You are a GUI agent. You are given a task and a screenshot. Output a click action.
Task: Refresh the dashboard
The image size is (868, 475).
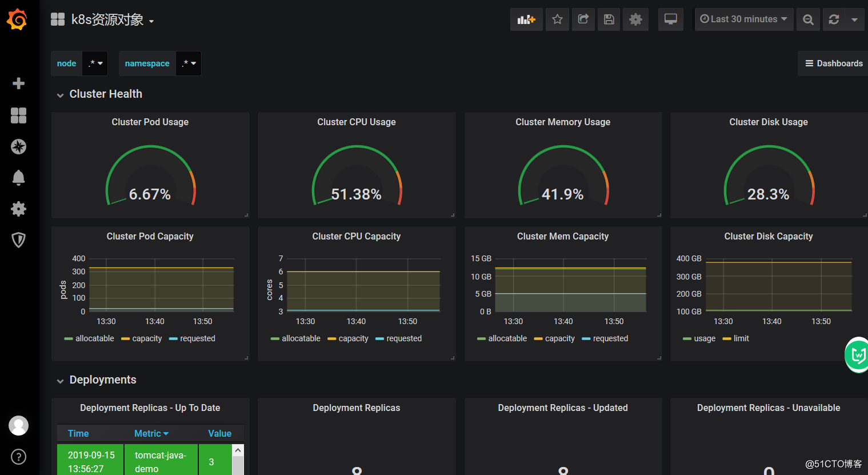834,19
